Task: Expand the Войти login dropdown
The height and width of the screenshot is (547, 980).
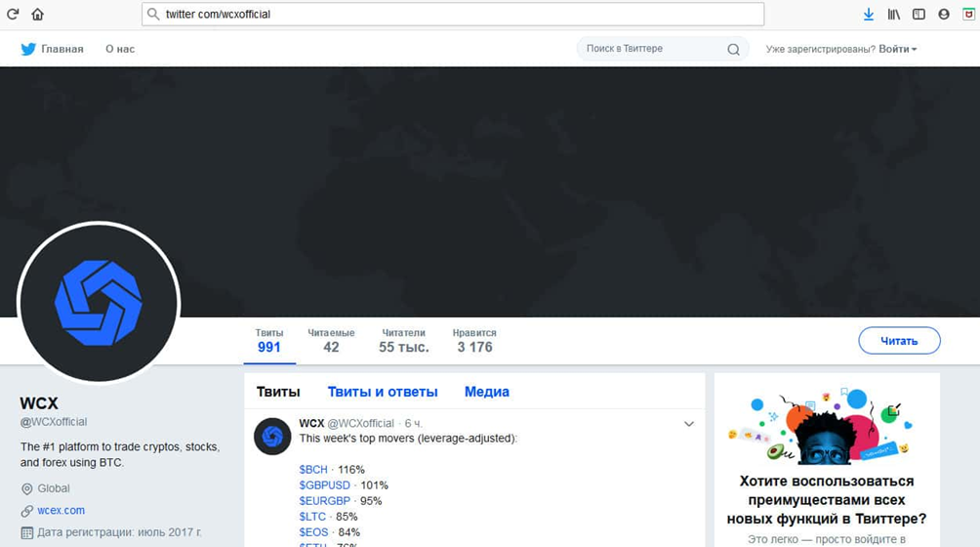Action: [x=897, y=49]
